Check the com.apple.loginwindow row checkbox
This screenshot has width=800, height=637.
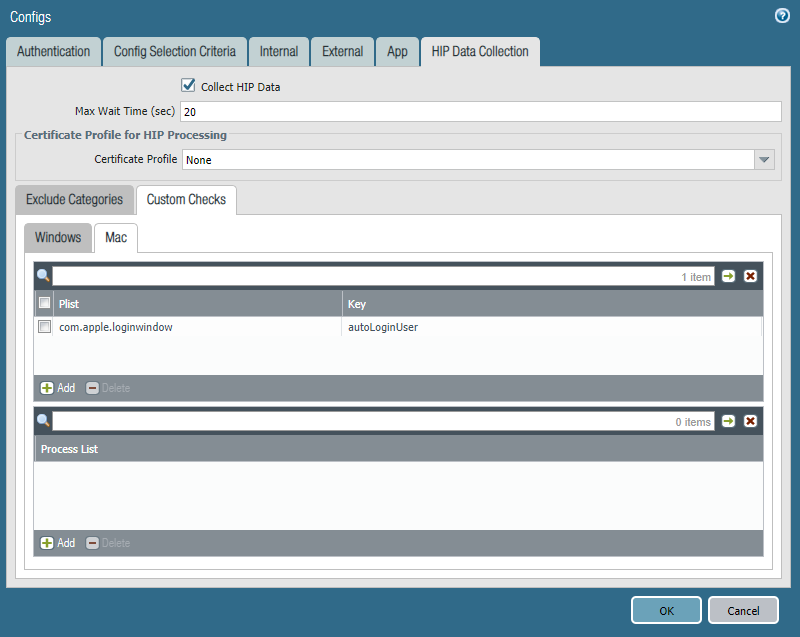(44, 327)
